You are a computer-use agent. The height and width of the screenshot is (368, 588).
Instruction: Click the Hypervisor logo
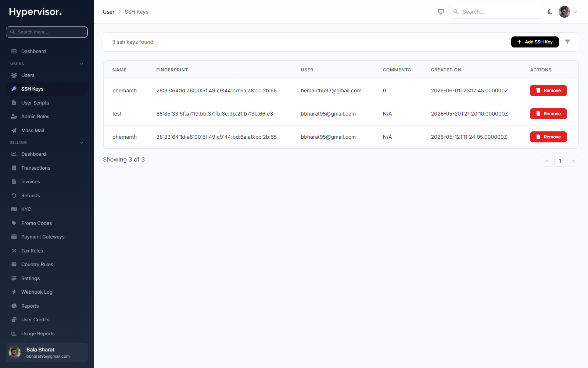35,12
